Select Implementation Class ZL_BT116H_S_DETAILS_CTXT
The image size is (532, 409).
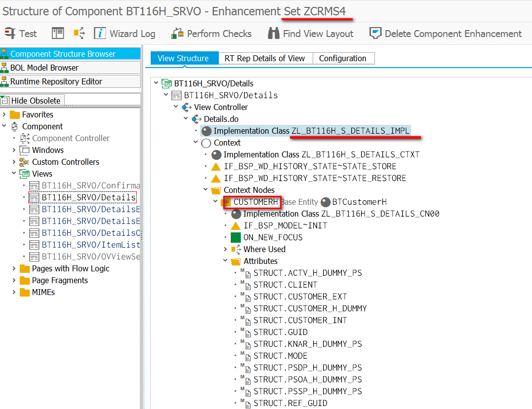(x=321, y=154)
